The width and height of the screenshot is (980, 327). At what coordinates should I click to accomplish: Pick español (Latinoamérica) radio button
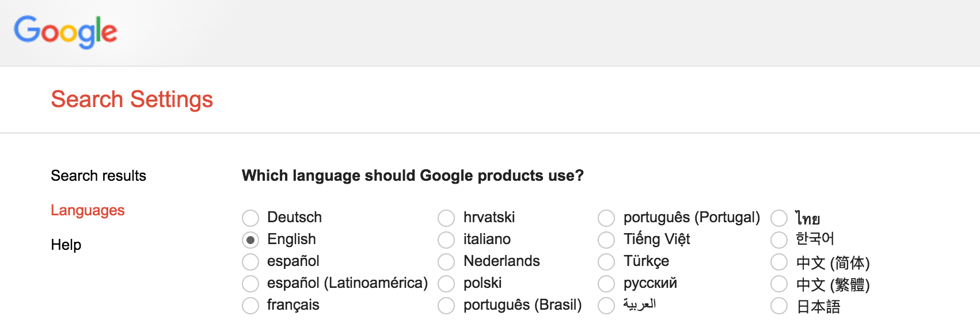tap(250, 284)
